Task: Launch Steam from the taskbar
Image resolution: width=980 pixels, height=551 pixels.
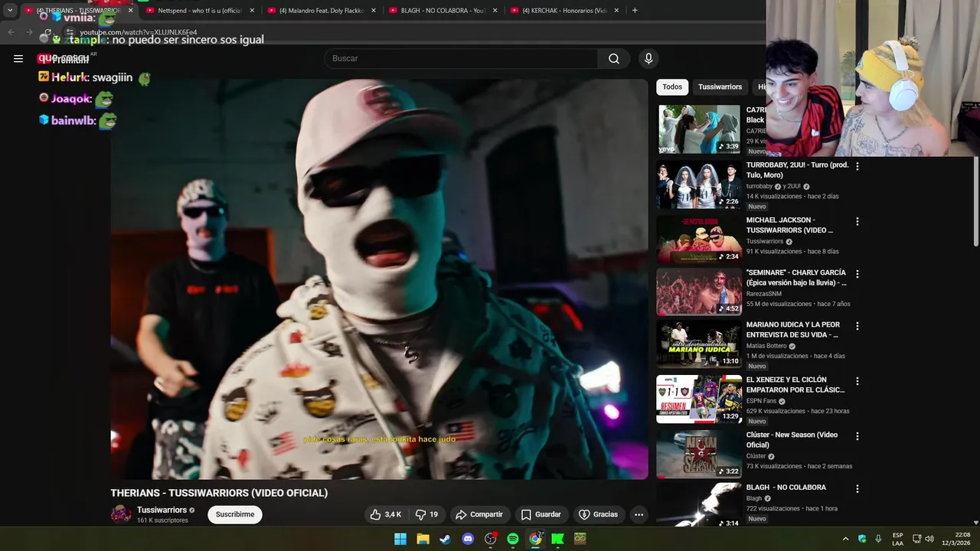Action: tap(445, 539)
